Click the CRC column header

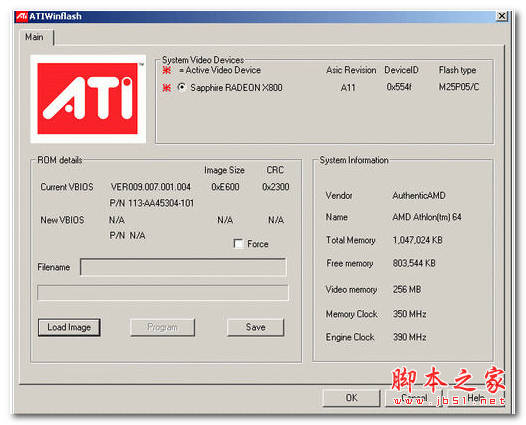pos(275,170)
